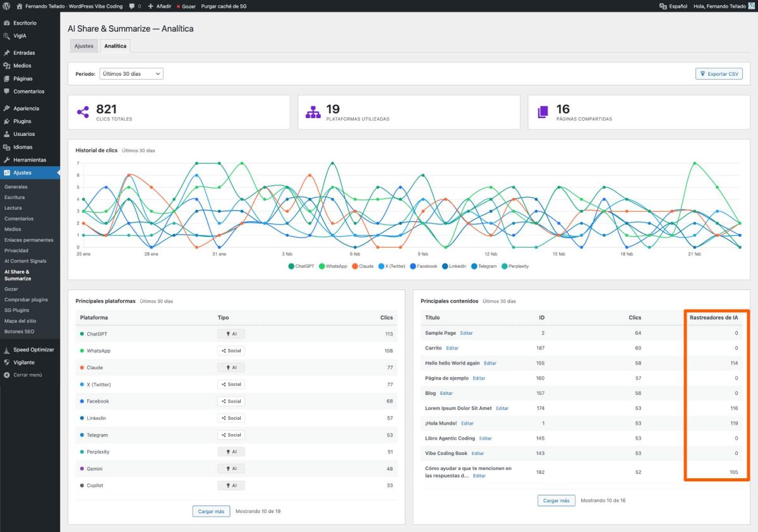The width and height of the screenshot is (758, 532).
Task: Switch to the Ajustes tab
Action: coord(83,46)
